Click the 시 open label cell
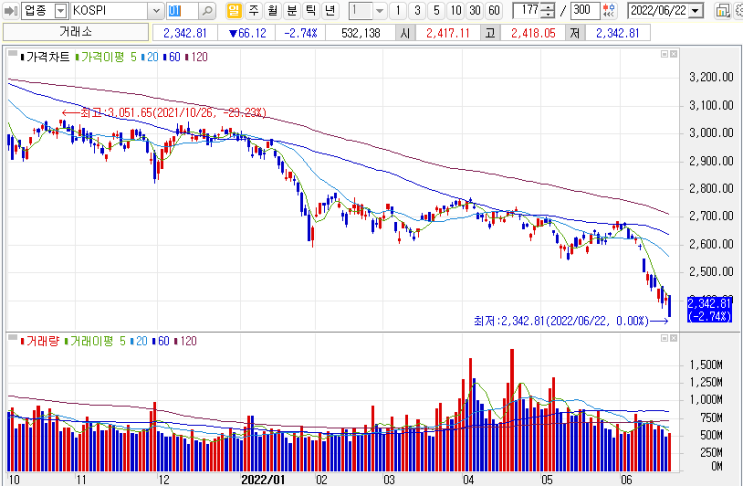This screenshot has height=486, width=743. [406, 33]
